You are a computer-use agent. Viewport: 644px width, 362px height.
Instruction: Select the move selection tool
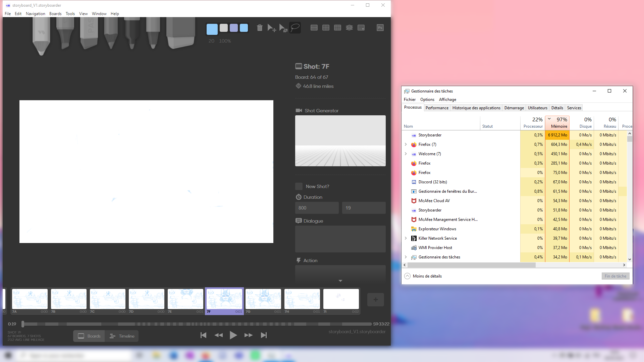pyautogui.click(x=271, y=28)
